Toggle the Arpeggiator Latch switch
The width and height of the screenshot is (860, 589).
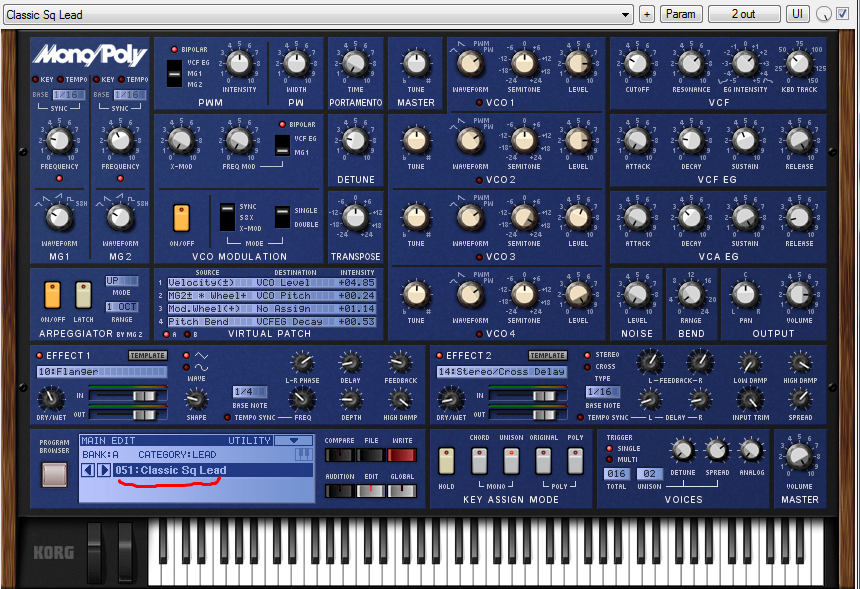click(x=83, y=296)
